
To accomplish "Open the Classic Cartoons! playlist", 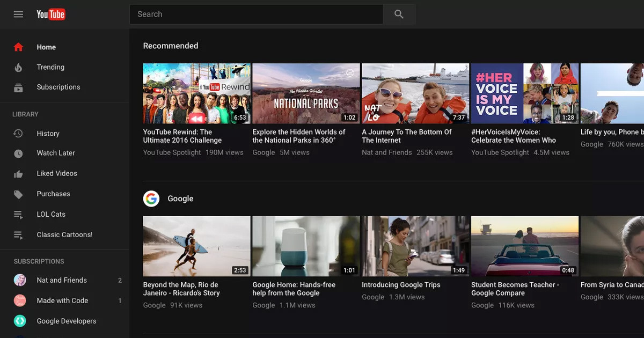I will coord(64,234).
